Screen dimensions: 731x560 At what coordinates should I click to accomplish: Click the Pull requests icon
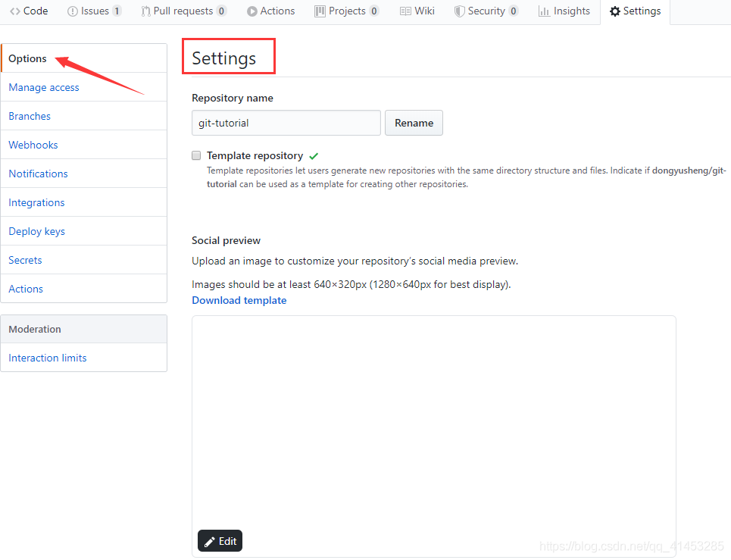click(145, 11)
